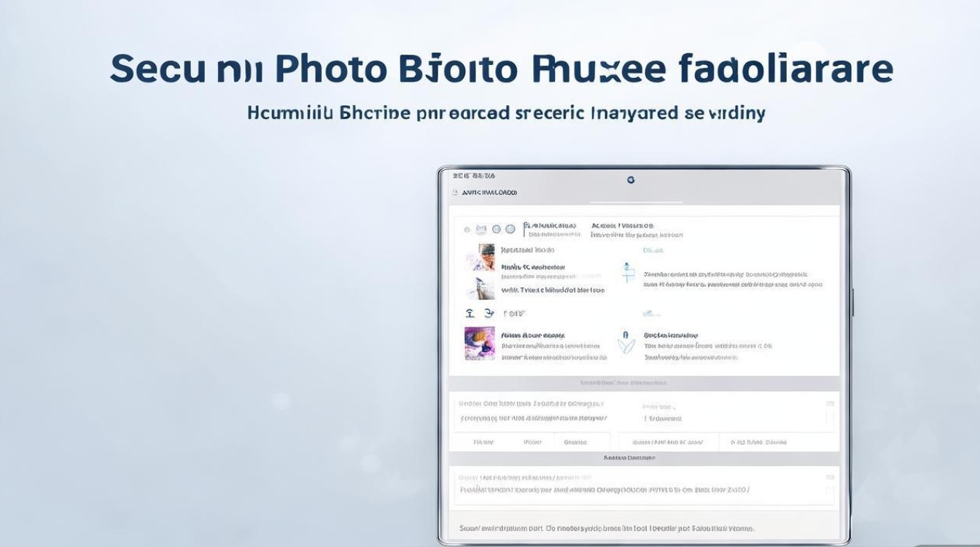Click the blue circular icon at tablet top center
Screen dimensions: 980x547
click(x=631, y=179)
